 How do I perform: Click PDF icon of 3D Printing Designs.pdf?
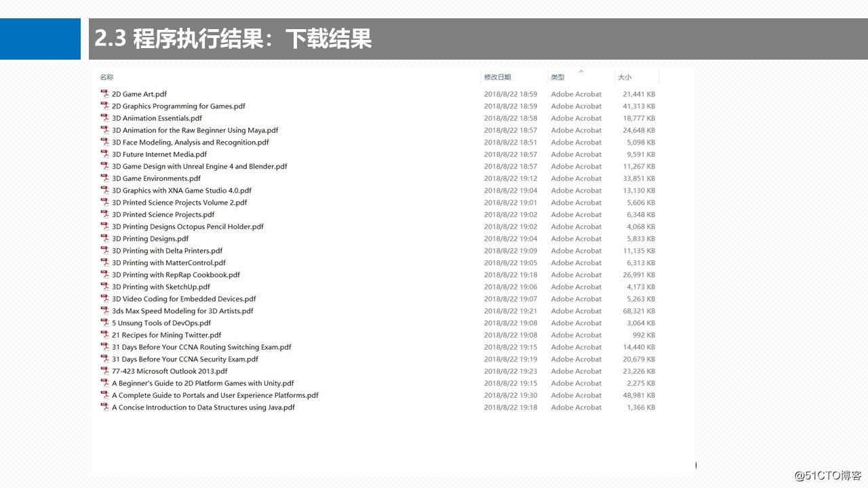[x=105, y=239]
